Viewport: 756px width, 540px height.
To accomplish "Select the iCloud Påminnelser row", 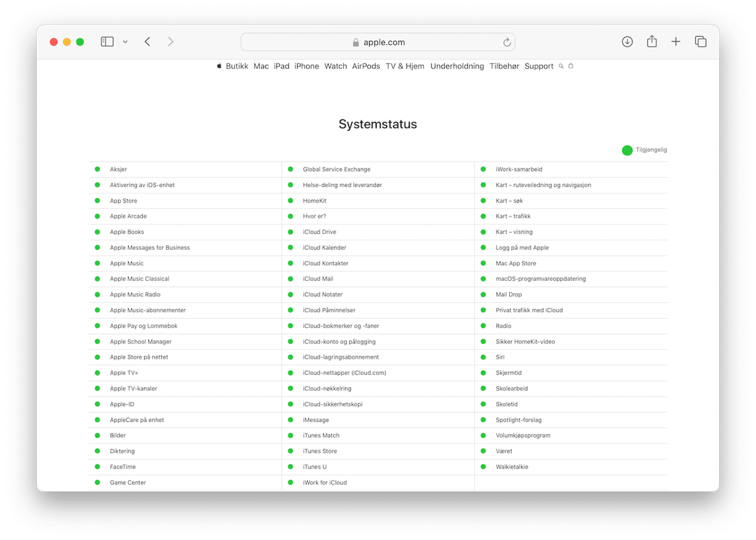I will (x=378, y=310).
